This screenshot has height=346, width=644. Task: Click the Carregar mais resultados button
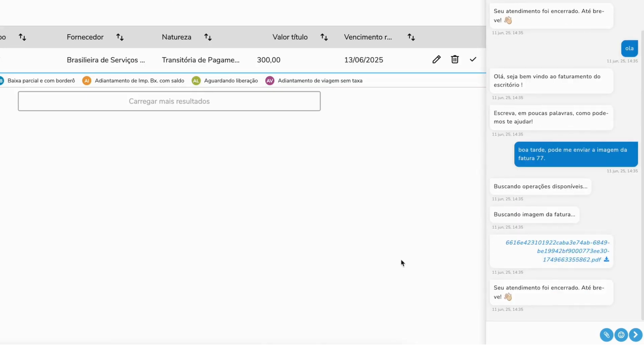[169, 101]
